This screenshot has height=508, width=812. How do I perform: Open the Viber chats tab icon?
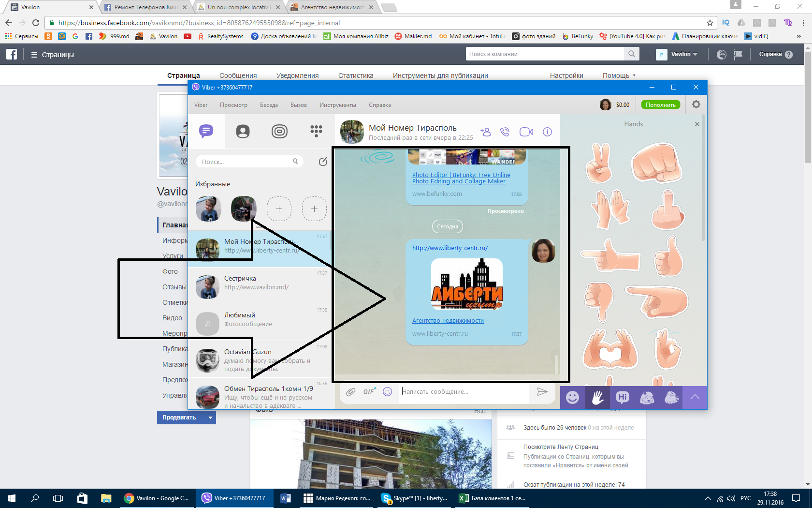click(x=206, y=131)
